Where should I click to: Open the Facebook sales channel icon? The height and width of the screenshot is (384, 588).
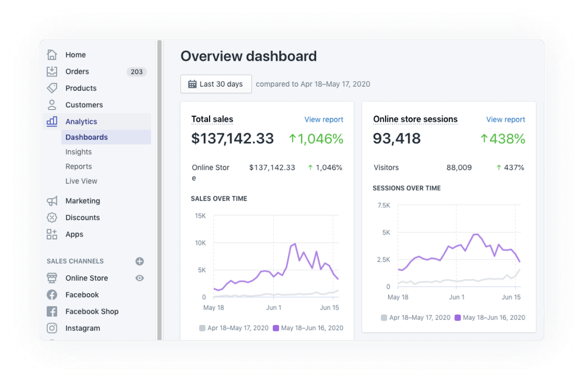click(53, 295)
